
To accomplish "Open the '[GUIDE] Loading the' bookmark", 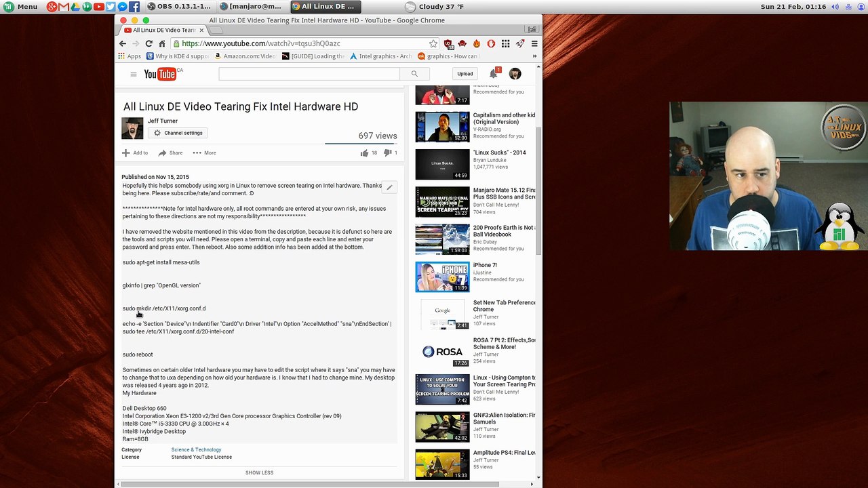I will [313, 56].
